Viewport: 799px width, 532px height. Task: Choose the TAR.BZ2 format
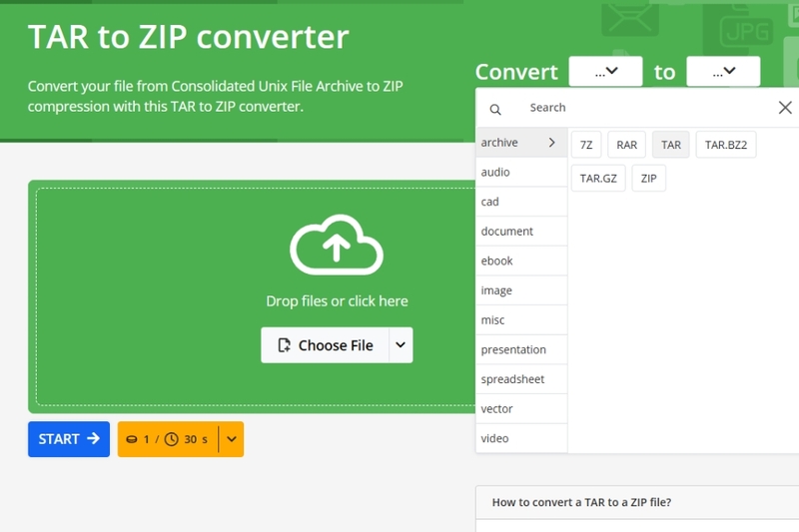[726, 145]
